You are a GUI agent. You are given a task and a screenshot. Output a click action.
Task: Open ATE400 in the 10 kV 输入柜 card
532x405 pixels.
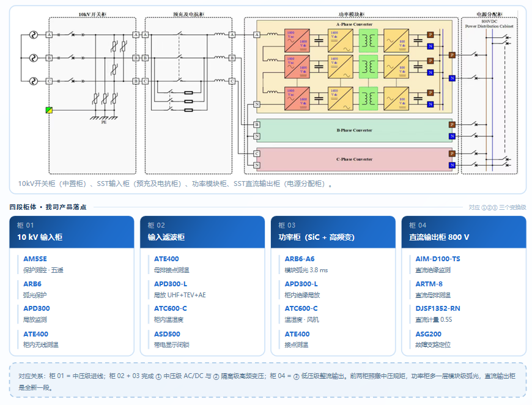(x=35, y=334)
